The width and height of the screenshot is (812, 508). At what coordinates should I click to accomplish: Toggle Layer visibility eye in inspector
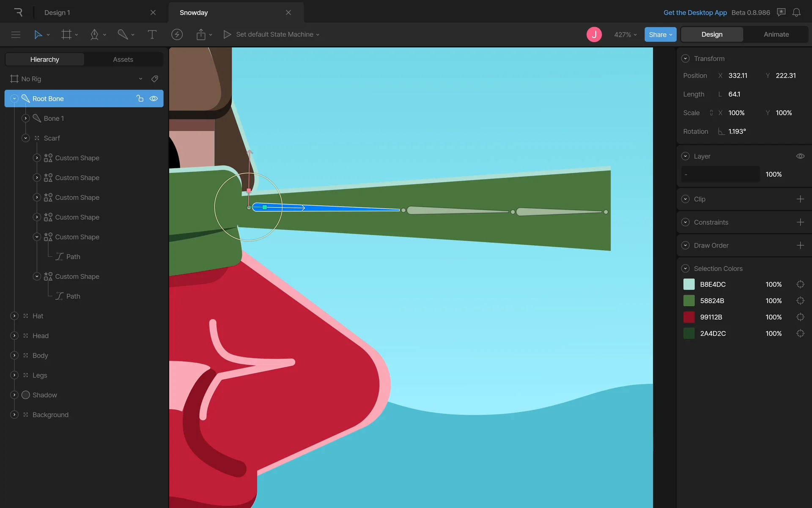(800, 156)
